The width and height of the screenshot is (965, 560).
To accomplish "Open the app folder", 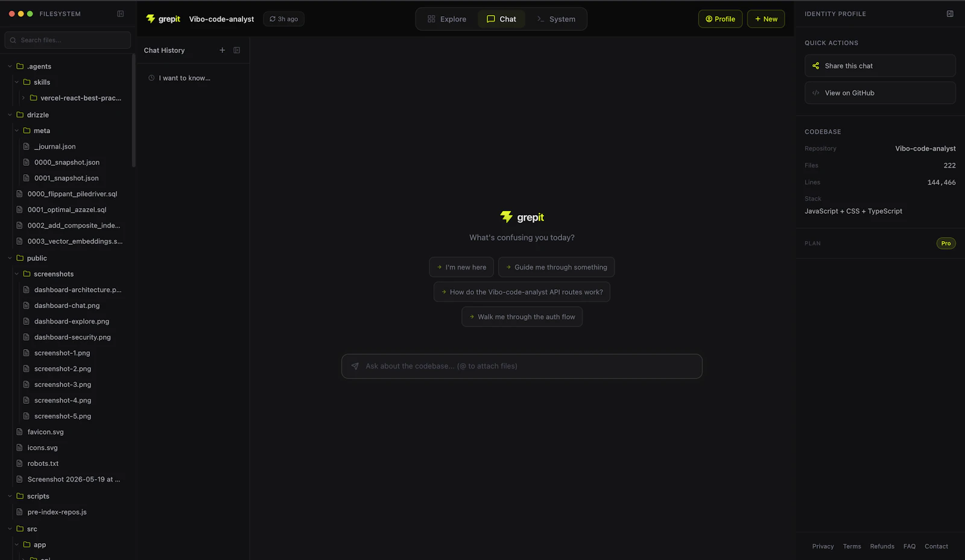I will pyautogui.click(x=40, y=544).
